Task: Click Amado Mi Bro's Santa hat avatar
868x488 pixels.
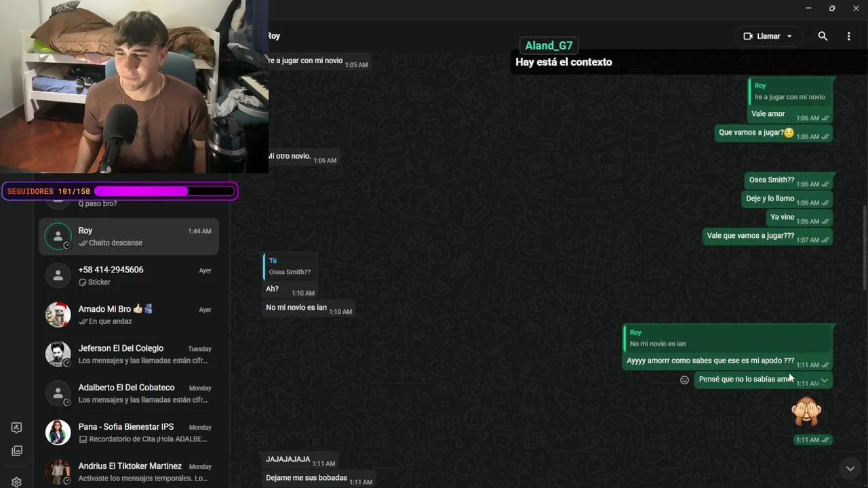Action: [x=58, y=314]
